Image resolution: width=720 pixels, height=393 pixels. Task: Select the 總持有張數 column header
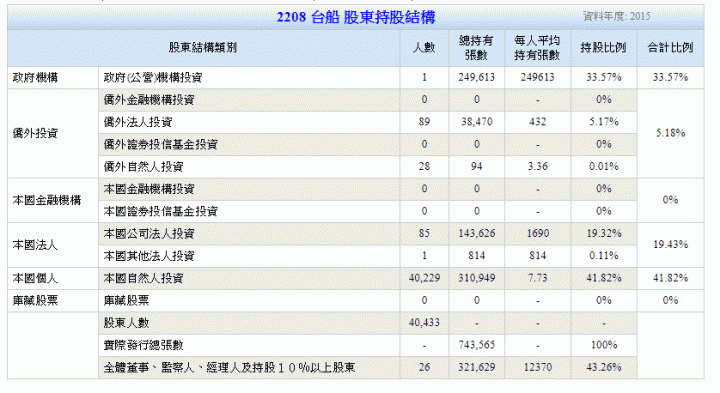pos(476,48)
